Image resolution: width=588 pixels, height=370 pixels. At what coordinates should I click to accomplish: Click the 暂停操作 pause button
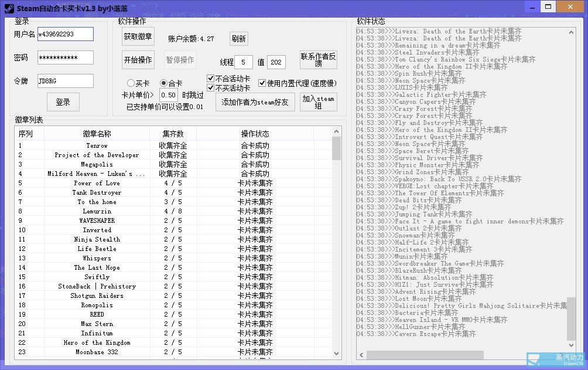pyautogui.click(x=178, y=60)
